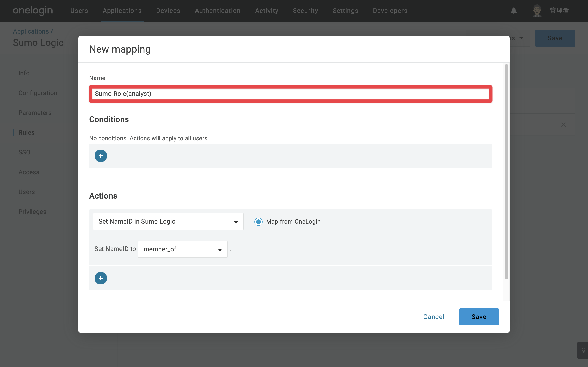Open the Settings top menu
This screenshot has width=588, height=367.
point(345,11)
